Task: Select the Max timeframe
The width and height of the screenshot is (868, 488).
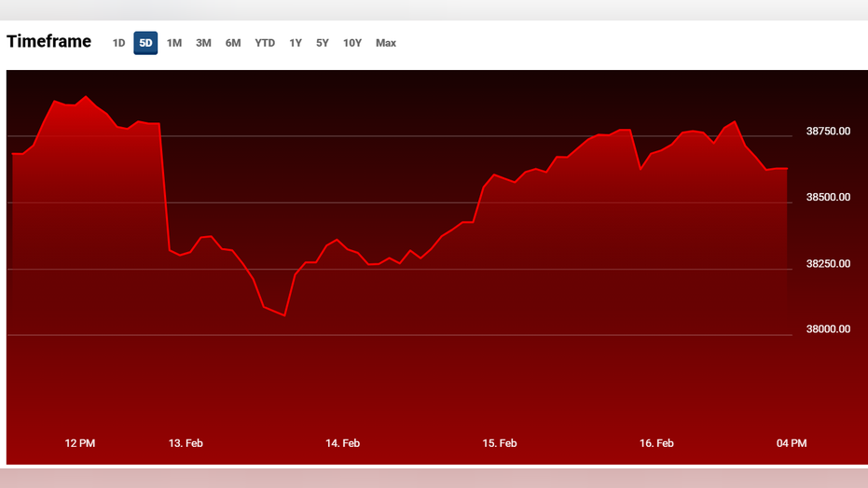Action: point(386,43)
